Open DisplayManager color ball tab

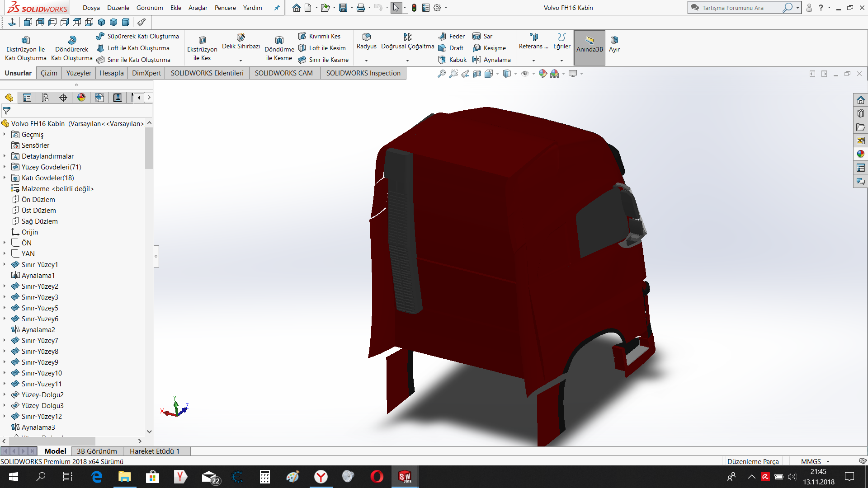point(81,98)
